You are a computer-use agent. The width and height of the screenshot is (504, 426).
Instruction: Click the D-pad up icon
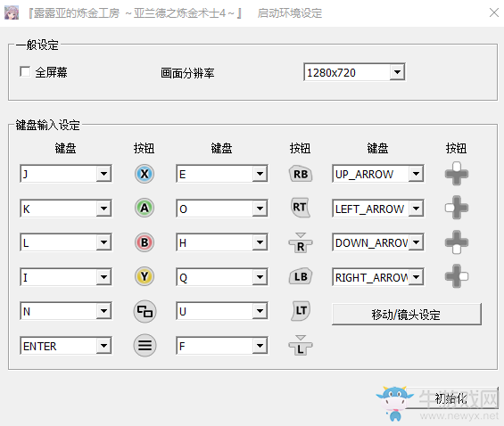457,174
